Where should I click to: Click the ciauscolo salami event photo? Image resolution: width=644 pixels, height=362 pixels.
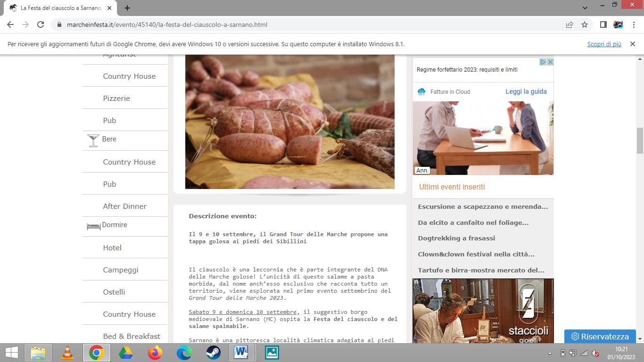point(290,122)
